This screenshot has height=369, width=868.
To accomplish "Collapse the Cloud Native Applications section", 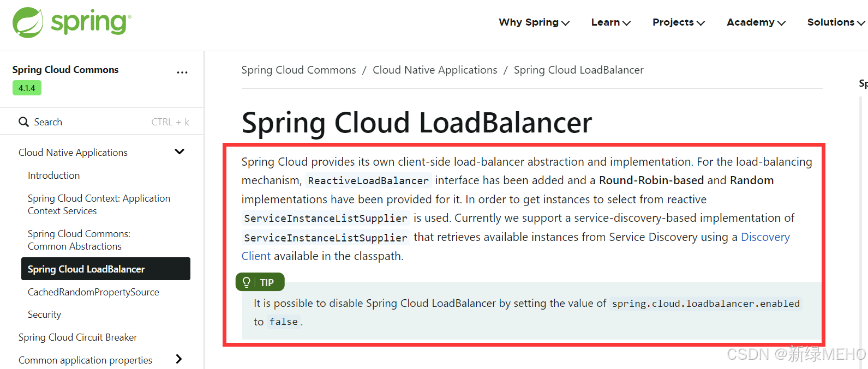I will pyautogui.click(x=179, y=152).
